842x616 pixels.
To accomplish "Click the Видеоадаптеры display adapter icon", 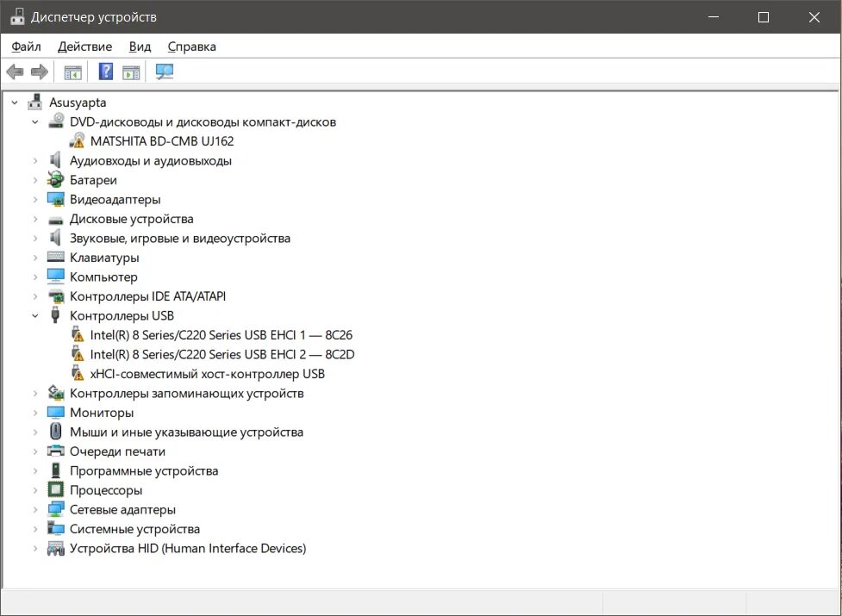I will click(x=55, y=199).
